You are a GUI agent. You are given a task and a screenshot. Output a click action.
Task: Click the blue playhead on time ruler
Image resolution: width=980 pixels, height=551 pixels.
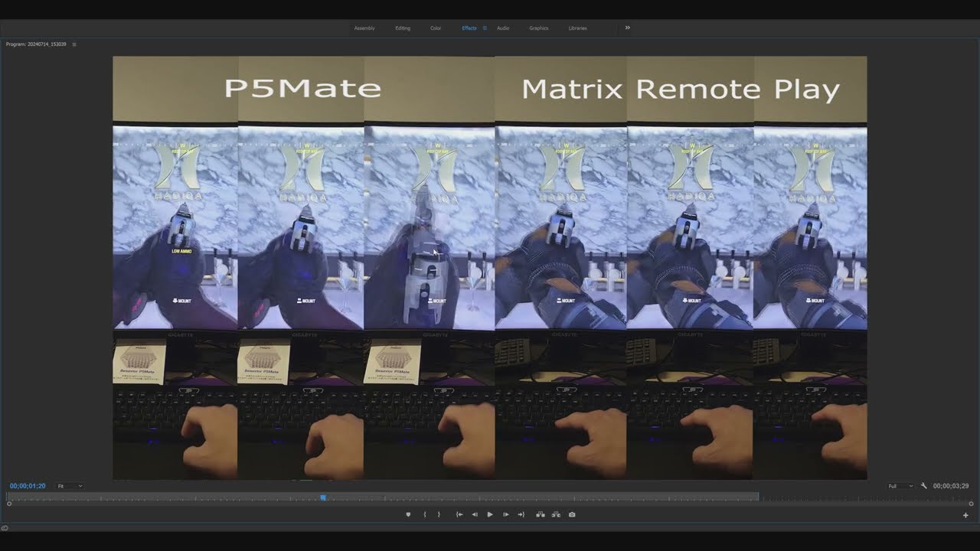point(323,497)
